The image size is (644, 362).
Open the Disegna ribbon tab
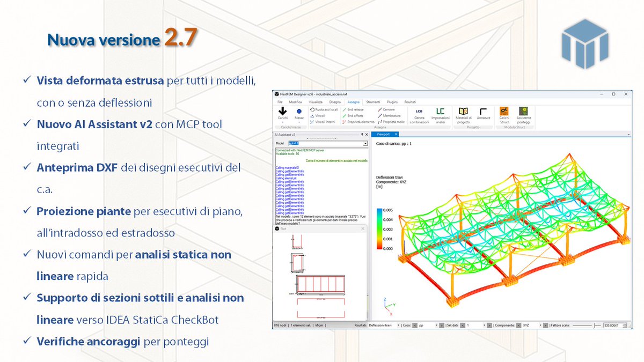(x=335, y=102)
